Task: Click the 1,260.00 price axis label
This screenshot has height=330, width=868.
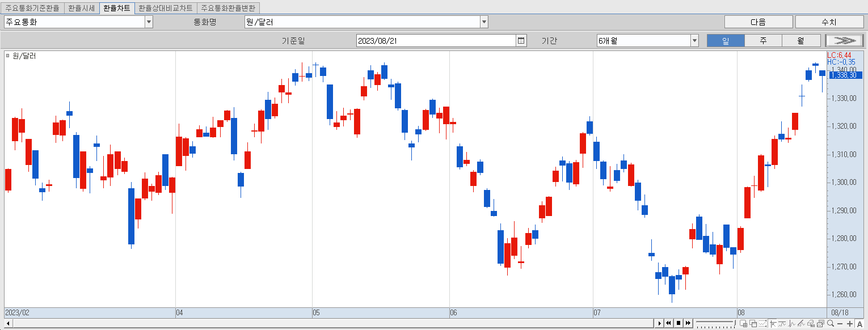Action: (x=844, y=294)
